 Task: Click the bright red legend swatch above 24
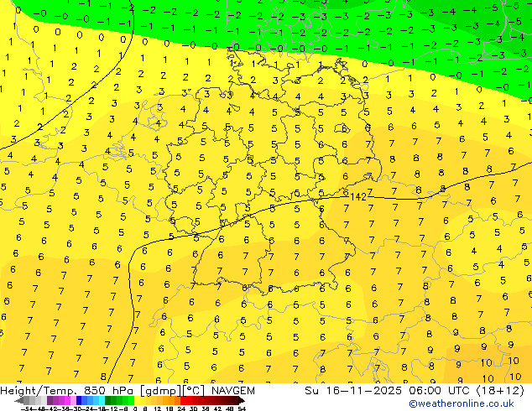coord(183,400)
